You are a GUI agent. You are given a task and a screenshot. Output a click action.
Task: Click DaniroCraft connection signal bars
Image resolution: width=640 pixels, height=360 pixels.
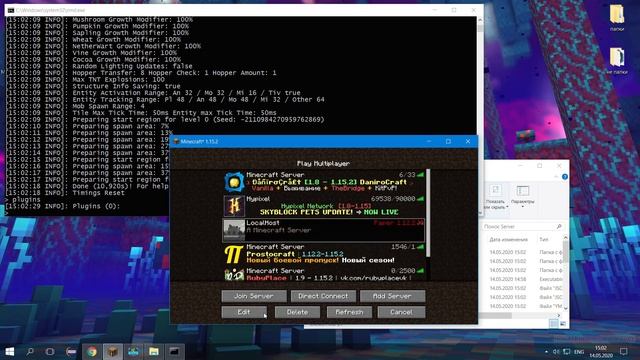[420, 175]
